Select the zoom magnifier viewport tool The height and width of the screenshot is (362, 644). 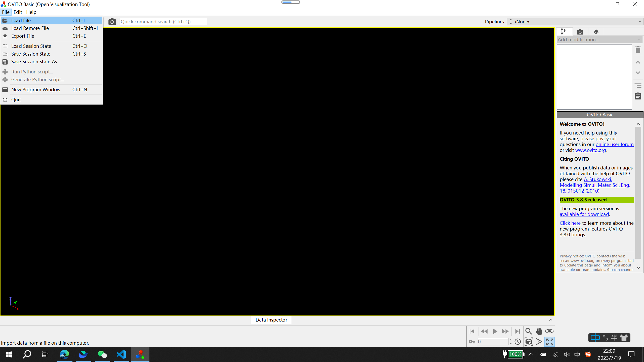click(529, 331)
